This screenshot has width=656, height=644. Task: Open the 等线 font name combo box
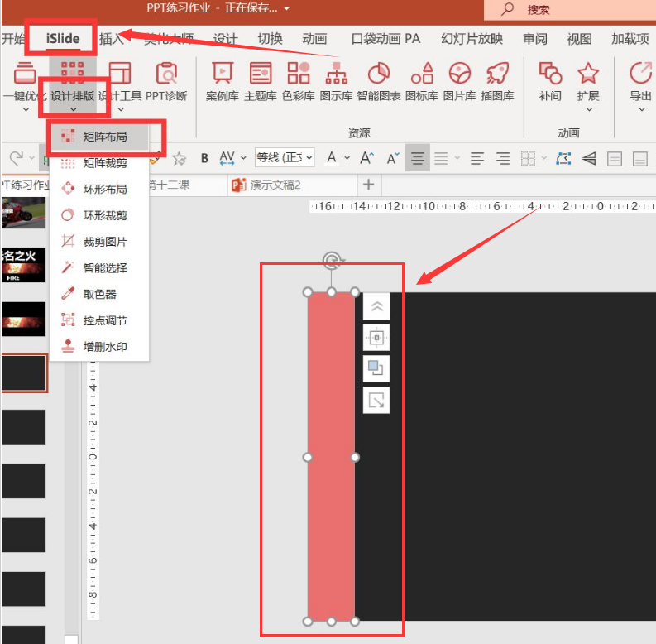tap(285, 157)
